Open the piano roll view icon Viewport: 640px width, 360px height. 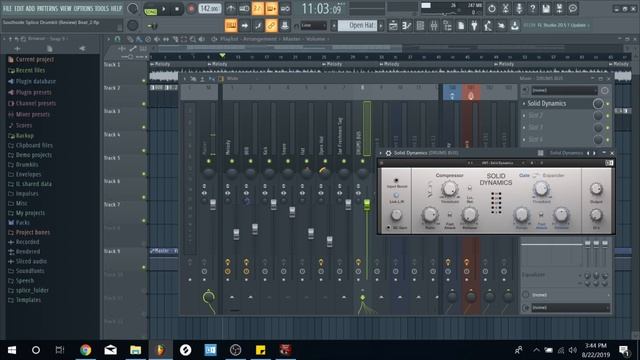406,26
